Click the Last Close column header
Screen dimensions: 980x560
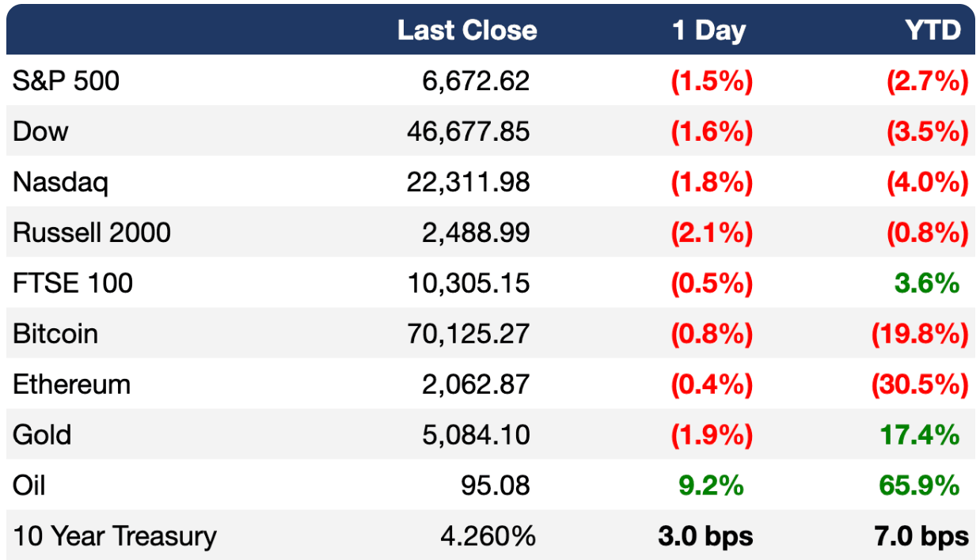click(x=467, y=30)
